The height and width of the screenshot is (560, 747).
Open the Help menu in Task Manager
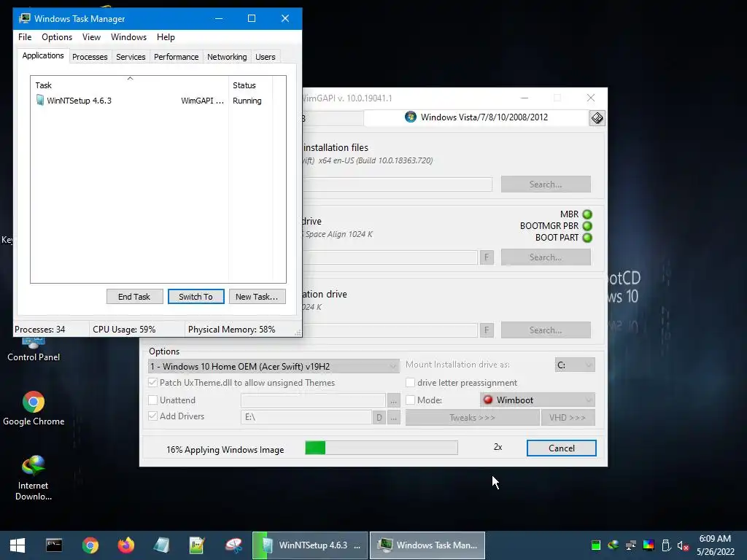pos(166,37)
